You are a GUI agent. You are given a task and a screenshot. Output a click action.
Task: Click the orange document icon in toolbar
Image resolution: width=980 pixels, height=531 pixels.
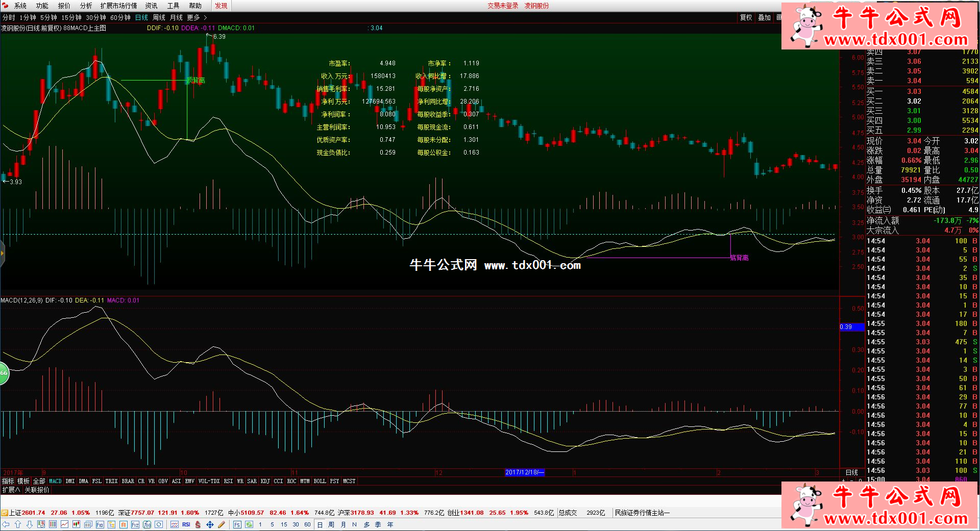point(124,524)
